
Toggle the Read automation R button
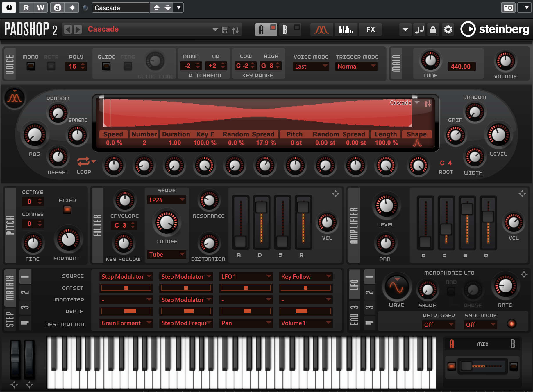coord(26,8)
